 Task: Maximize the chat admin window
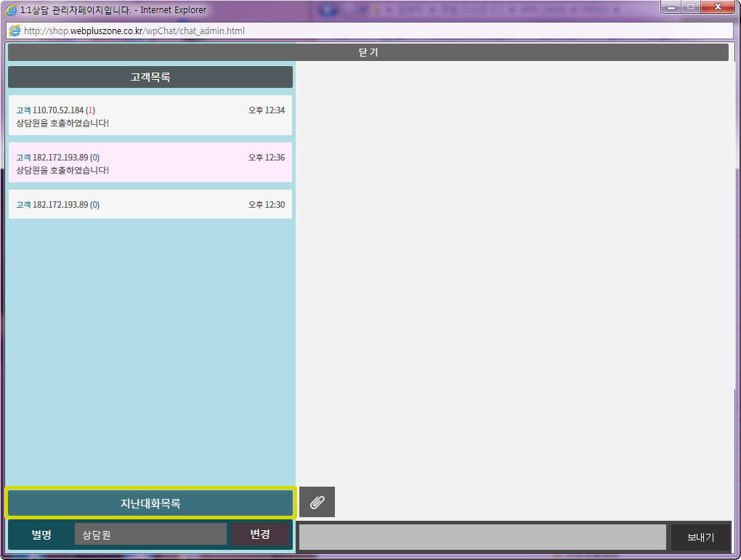pos(690,7)
